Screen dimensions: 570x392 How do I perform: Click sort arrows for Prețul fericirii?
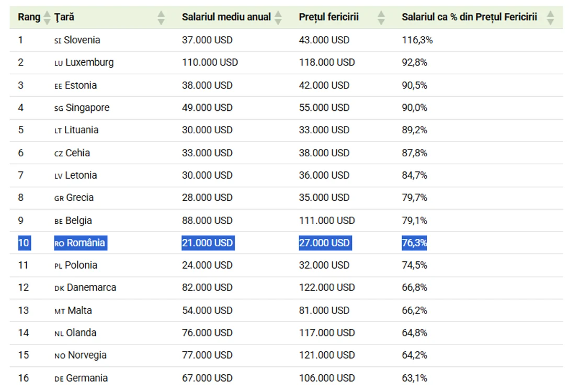click(x=381, y=17)
